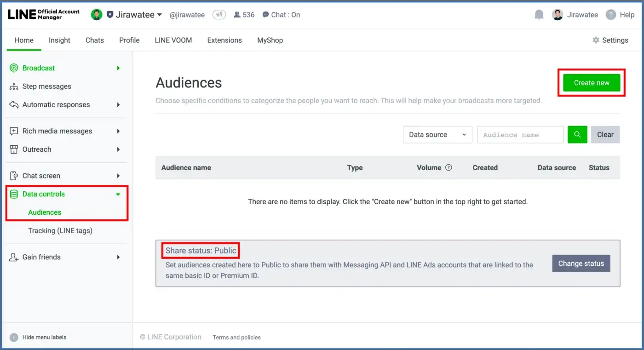Viewport: 644px width, 350px height.
Task: Click the Created column header
Action: click(x=485, y=168)
